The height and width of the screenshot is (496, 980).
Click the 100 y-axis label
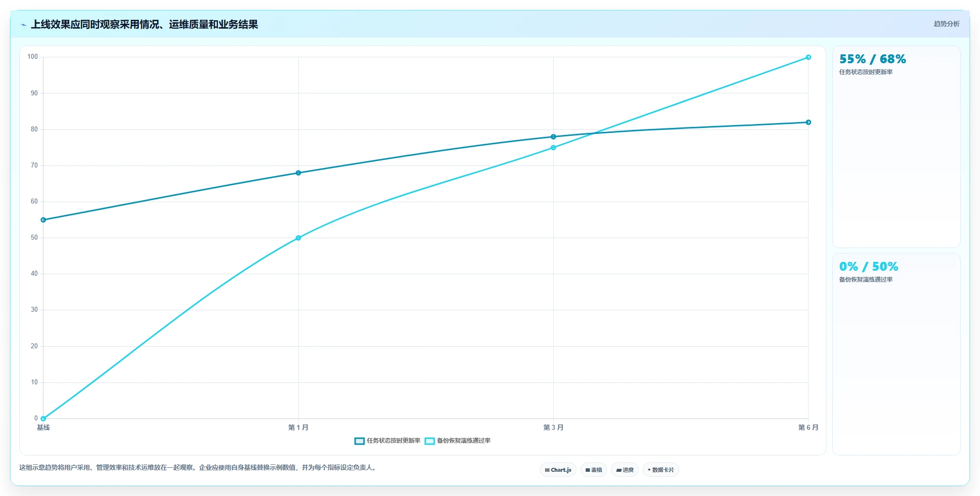point(33,57)
